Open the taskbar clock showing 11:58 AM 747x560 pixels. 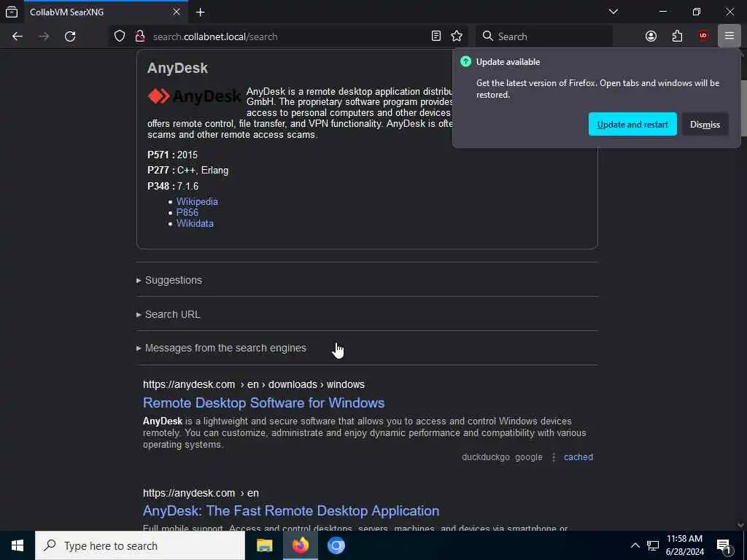tap(684, 545)
